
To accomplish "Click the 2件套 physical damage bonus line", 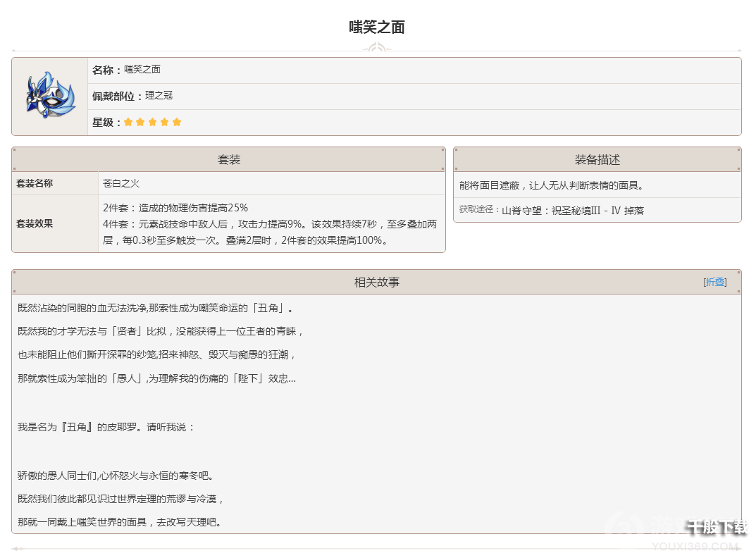I will pos(175,208).
